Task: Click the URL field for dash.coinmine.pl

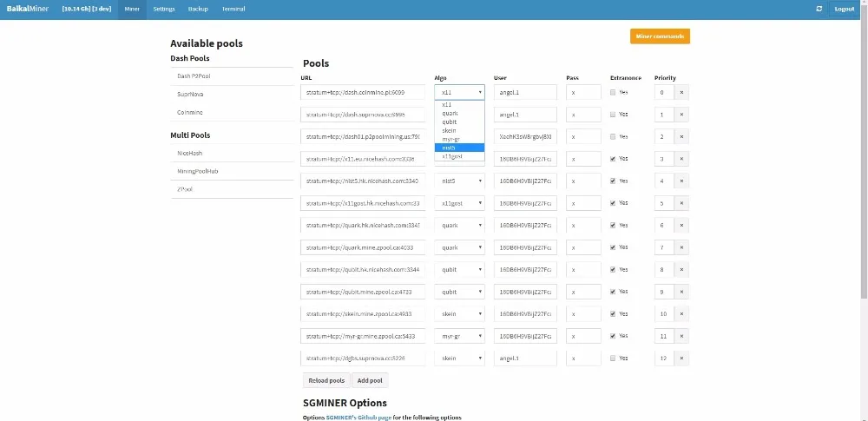Action: click(363, 93)
